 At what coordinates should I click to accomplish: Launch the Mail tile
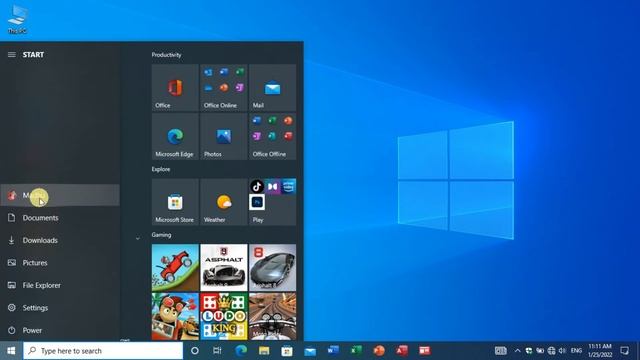(272, 87)
